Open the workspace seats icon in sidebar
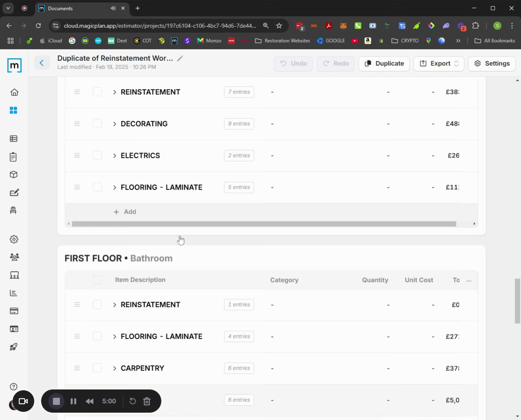Viewport: 521px width, 420px height. 14,275
